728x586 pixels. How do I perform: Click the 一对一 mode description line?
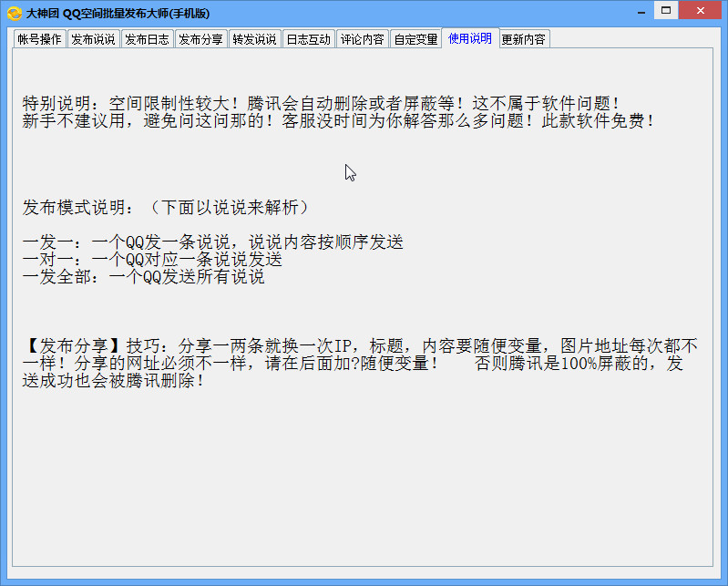[152, 260]
